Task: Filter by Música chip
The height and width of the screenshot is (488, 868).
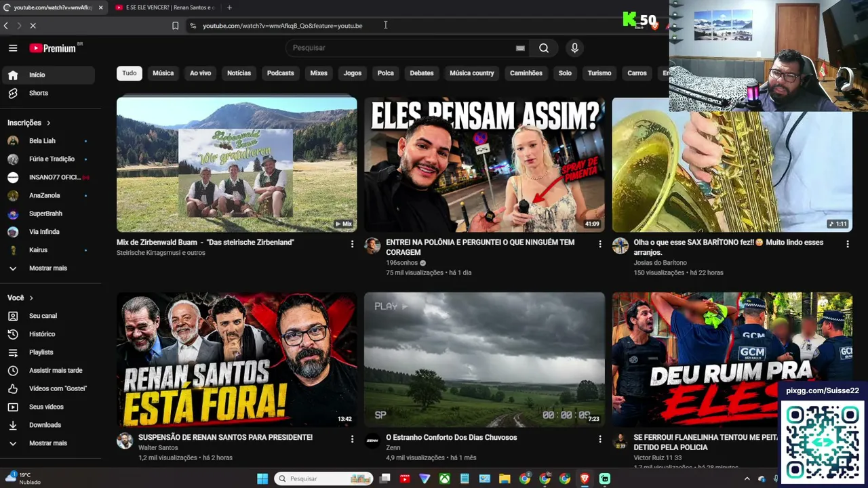Action: coord(163,73)
